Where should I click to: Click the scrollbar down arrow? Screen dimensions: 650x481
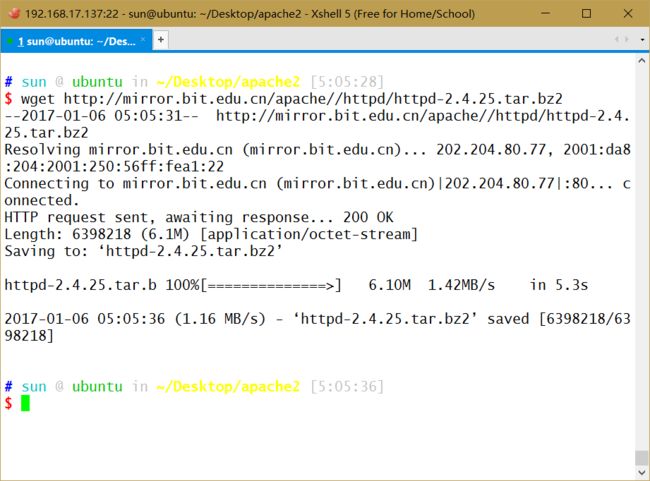click(642, 472)
